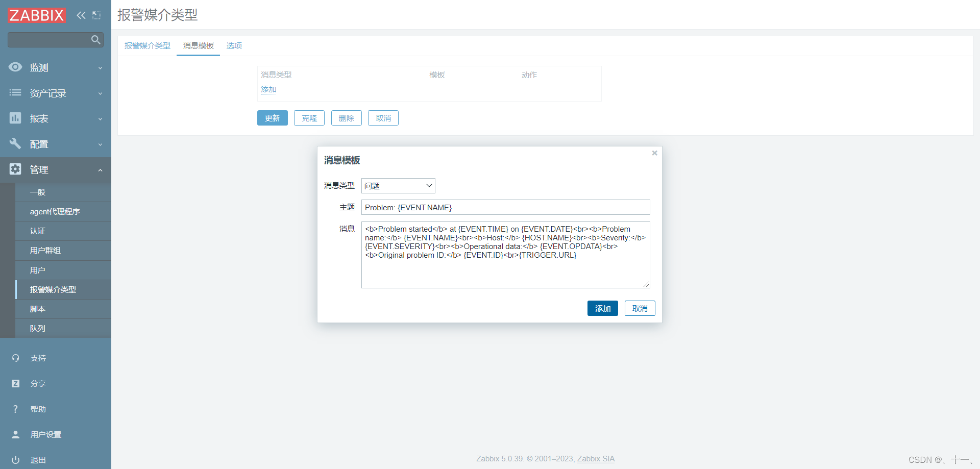Click the person icon for 用户设置

tap(15, 434)
